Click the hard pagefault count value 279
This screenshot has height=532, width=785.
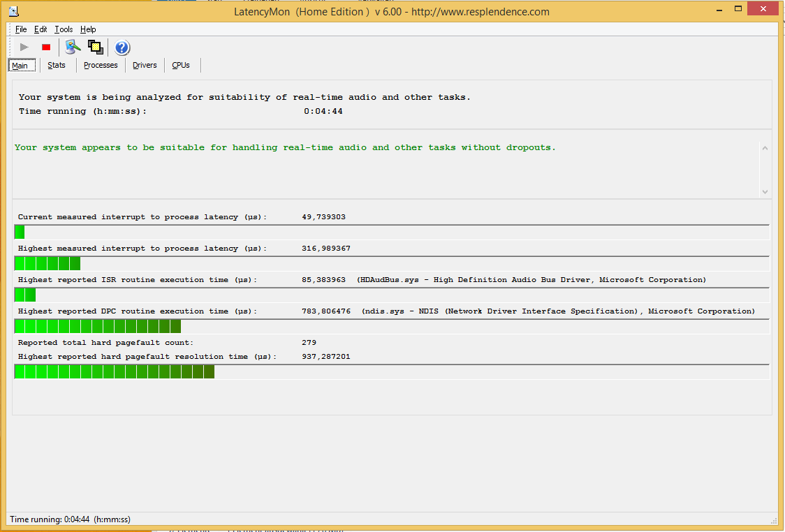click(309, 343)
